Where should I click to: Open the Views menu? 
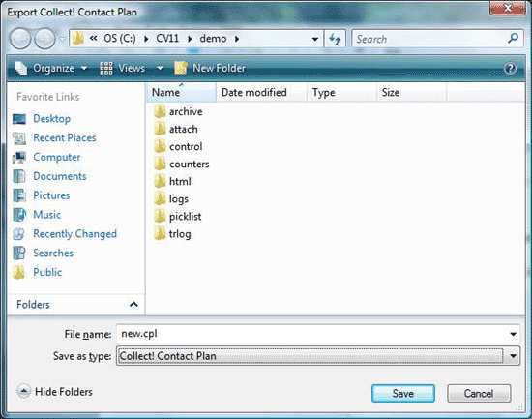pyautogui.click(x=132, y=69)
